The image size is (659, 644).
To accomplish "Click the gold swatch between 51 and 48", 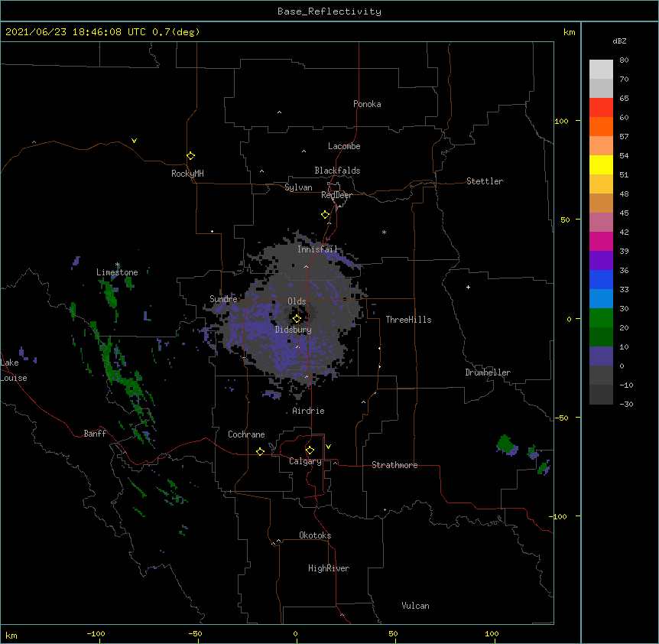I will click(x=601, y=184).
